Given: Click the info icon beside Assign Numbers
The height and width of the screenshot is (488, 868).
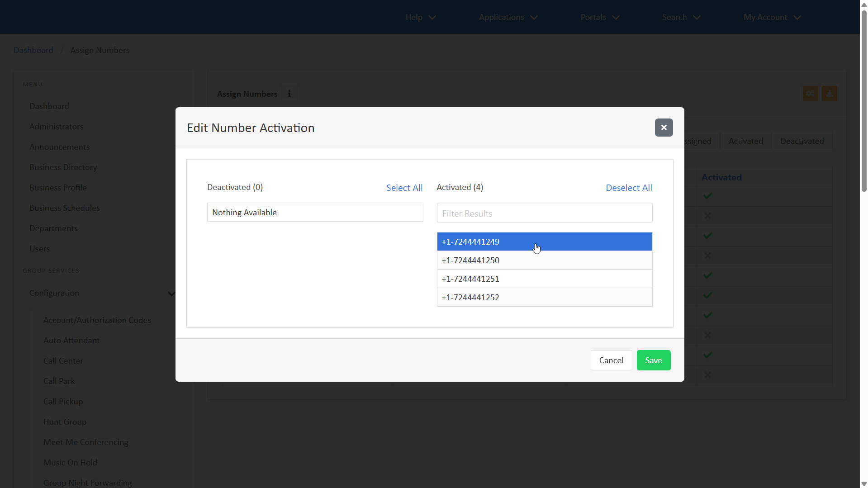Looking at the screenshot, I should (289, 94).
